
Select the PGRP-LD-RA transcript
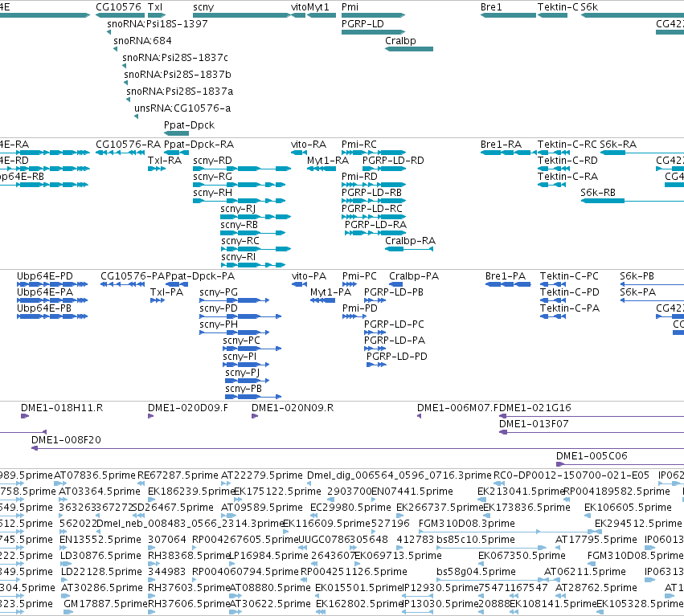[375, 225]
